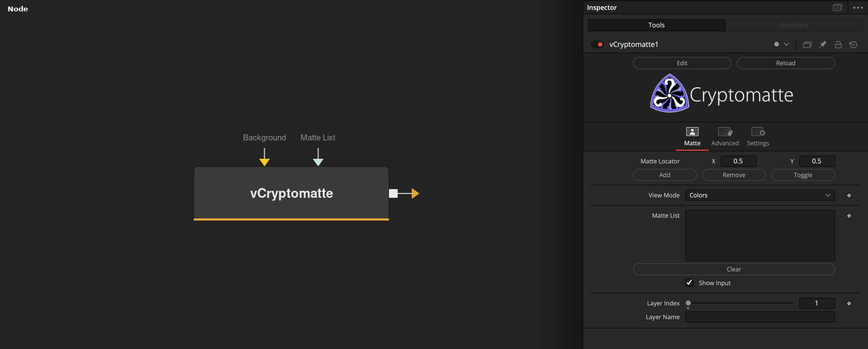Toggle the vCryptomatte1 enable switch
The height and width of the screenshot is (349, 868).
[597, 44]
